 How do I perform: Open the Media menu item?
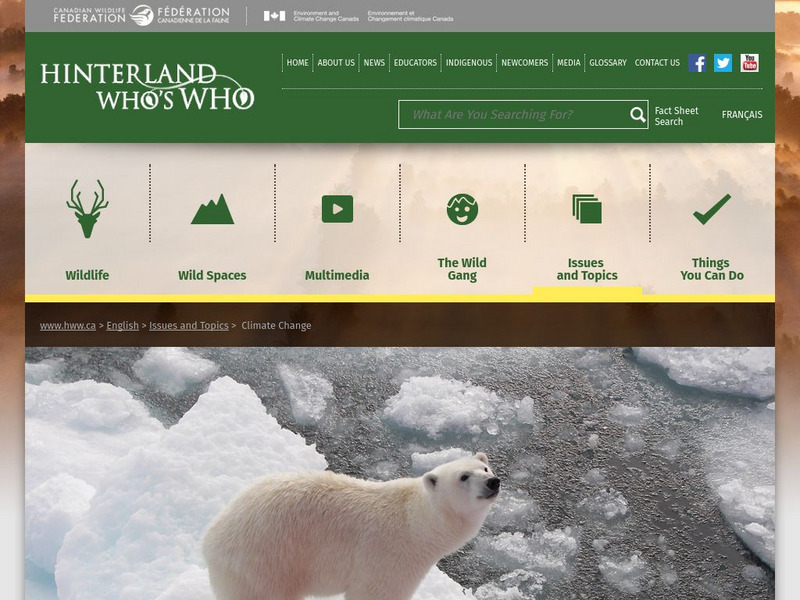point(569,63)
